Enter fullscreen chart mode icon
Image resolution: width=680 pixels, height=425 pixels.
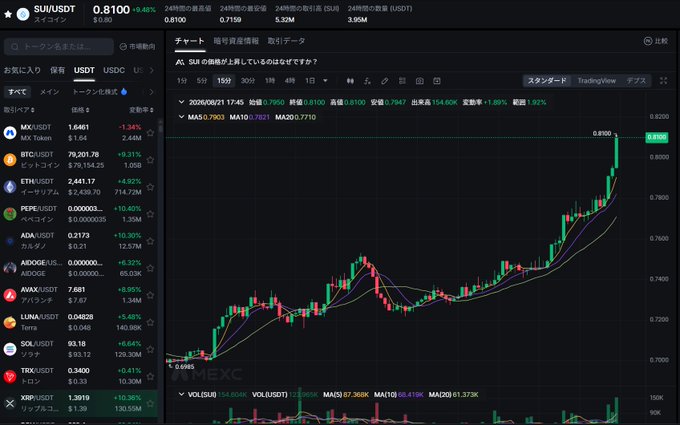pos(664,81)
